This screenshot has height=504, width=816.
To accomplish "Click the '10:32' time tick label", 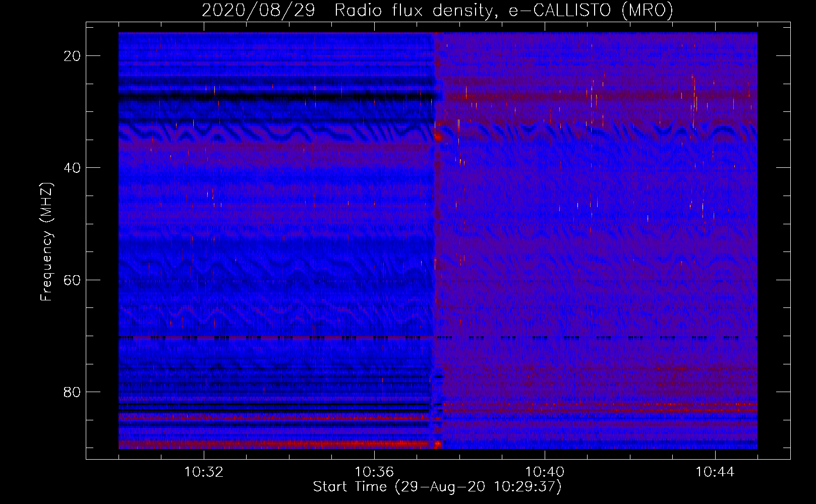I will click(x=204, y=472).
